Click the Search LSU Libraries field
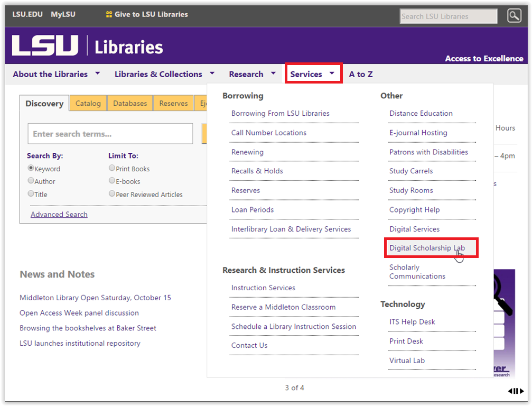The width and height of the screenshot is (532, 406). point(449,16)
